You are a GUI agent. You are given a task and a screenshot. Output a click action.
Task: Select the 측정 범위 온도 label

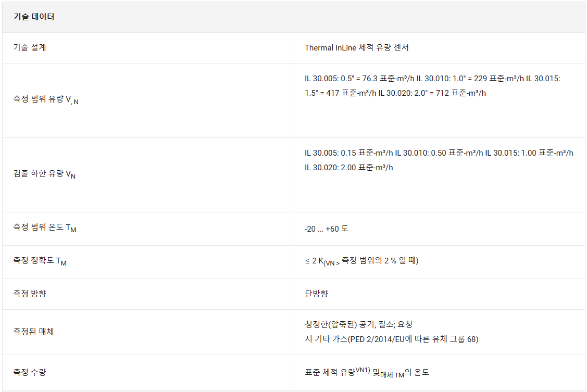(45, 228)
